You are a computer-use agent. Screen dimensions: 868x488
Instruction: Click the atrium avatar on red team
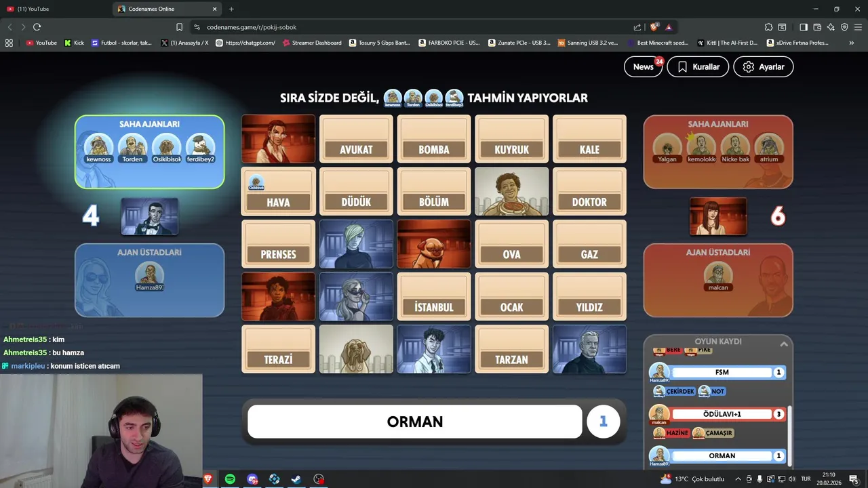[769, 146]
